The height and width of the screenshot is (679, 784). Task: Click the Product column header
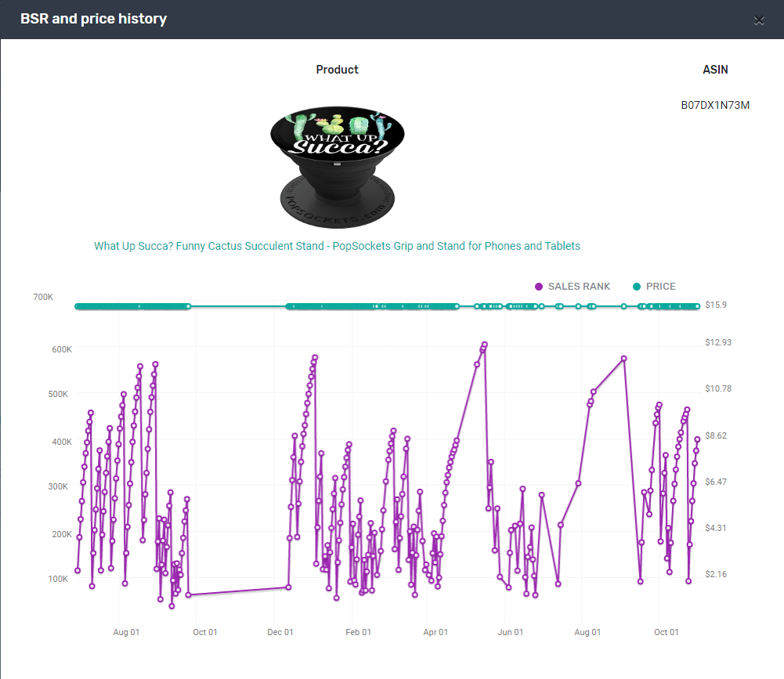pos(337,69)
